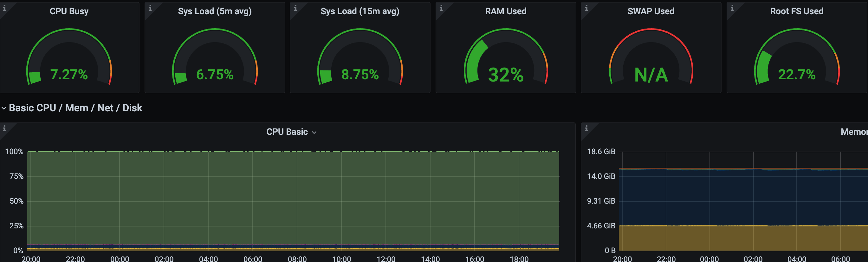This screenshot has width=868, height=262.
Task: Click the Sys Load (5m avg) info icon
Action: (150, 8)
